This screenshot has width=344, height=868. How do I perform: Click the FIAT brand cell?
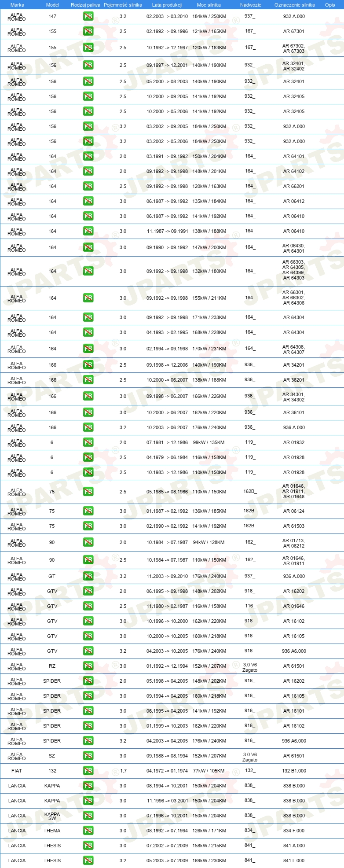click(x=17, y=771)
